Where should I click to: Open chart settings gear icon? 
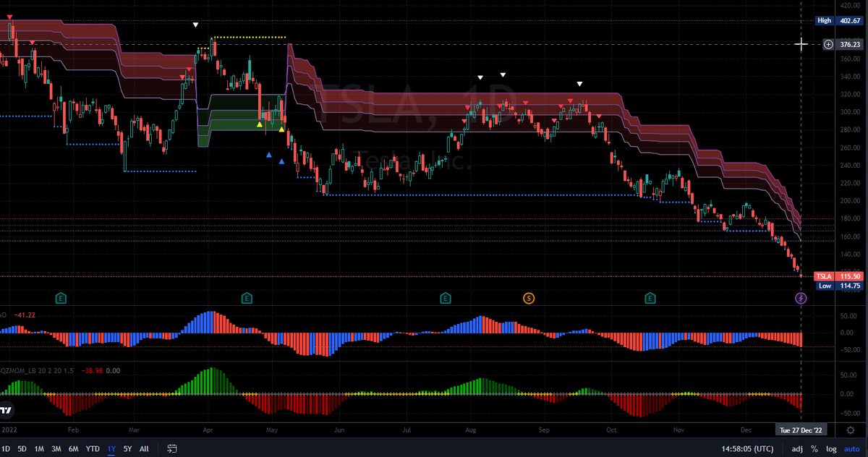coord(851,430)
